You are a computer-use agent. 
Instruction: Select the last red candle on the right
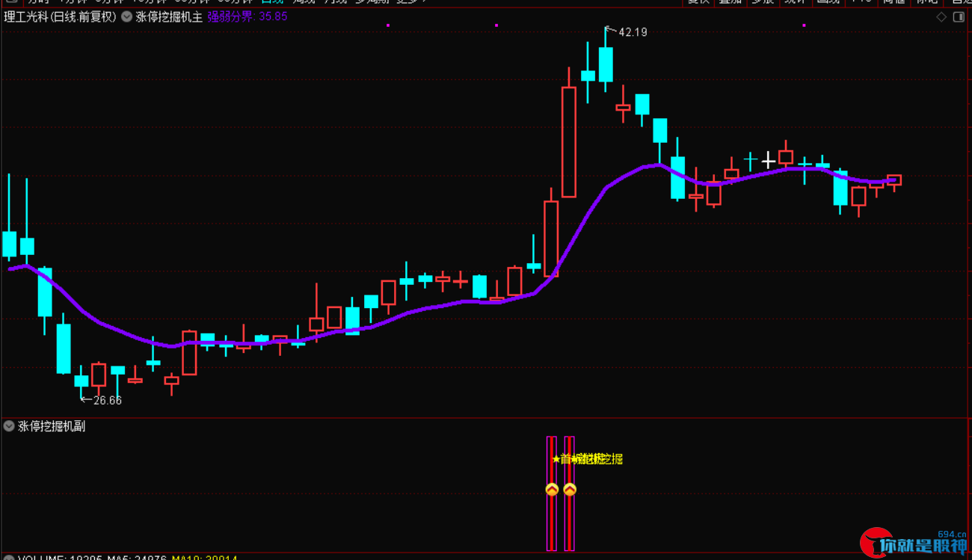coord(894,180)
